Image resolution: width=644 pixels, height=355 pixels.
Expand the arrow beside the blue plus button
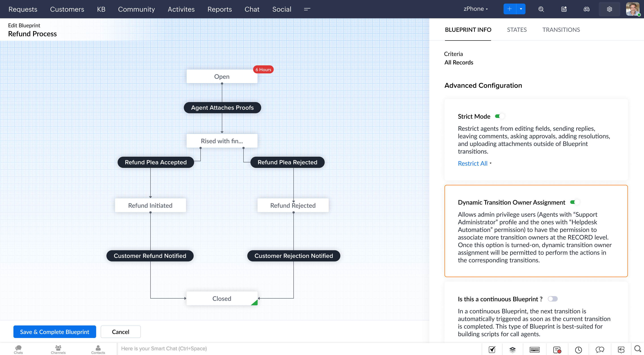point(521,9)
